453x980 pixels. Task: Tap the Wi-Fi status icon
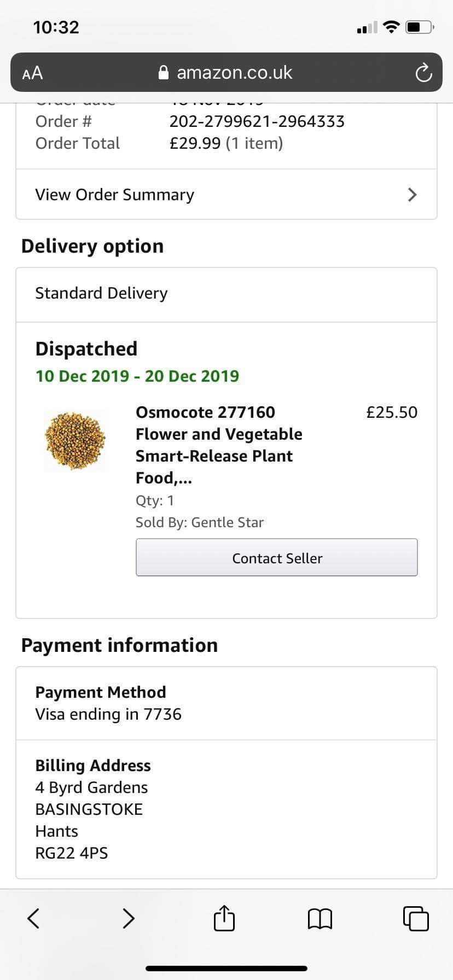pos(391,27)
